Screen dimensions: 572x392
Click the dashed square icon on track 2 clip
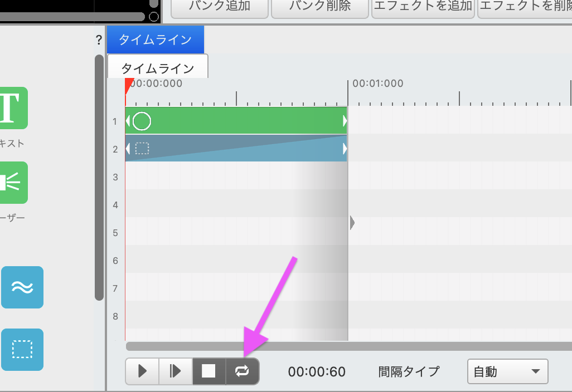142,149
